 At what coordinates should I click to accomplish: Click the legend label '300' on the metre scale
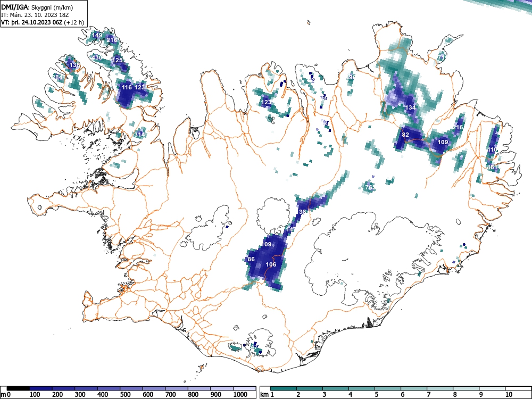pos(80,395)
